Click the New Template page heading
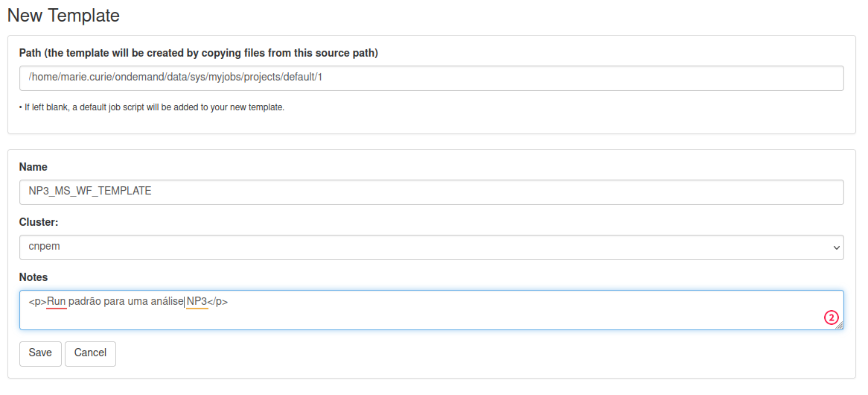Screen dimensions: 868x395 click(64, 15)
